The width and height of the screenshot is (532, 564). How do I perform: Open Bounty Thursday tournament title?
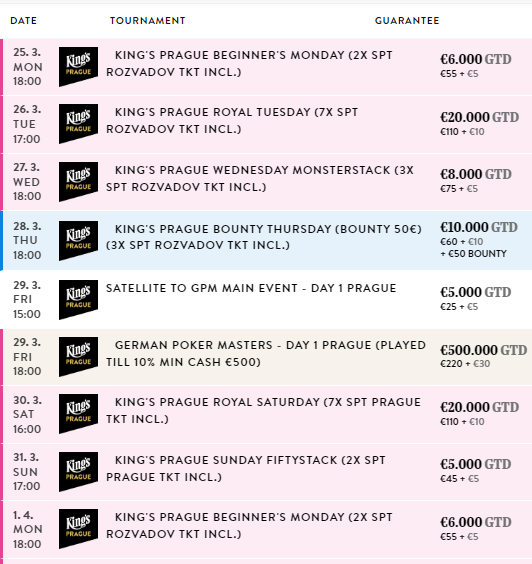264,237
